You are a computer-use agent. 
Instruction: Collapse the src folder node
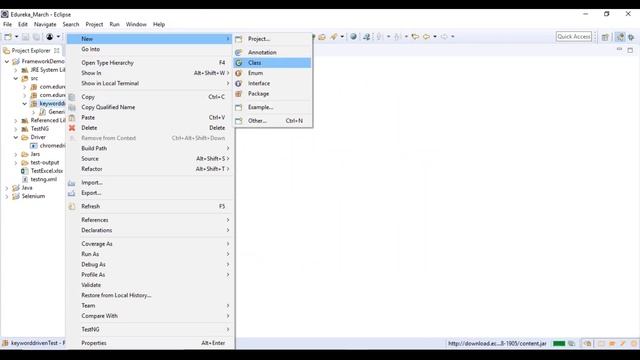point(16,78)
